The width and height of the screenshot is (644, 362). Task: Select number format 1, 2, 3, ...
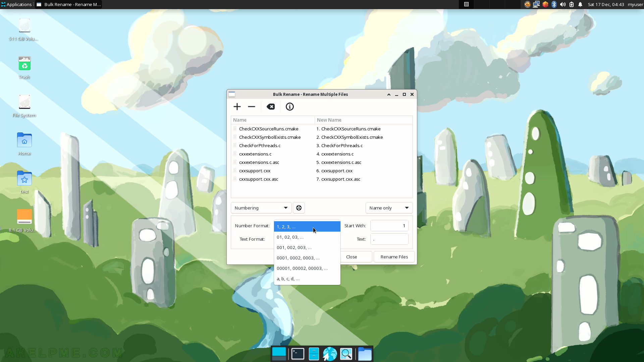click(307, 227)
